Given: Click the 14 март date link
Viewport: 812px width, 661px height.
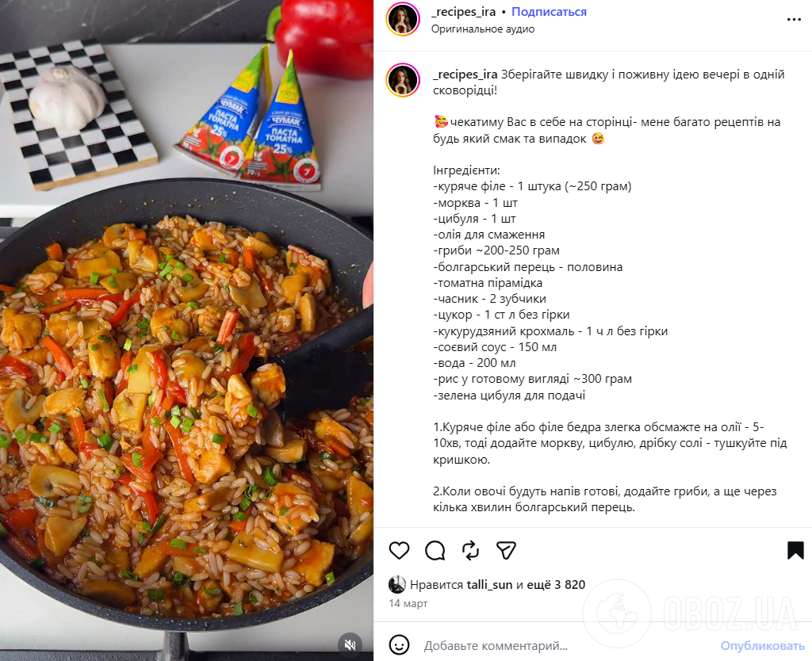Looking at the screenshot, I should click(408, 604).
